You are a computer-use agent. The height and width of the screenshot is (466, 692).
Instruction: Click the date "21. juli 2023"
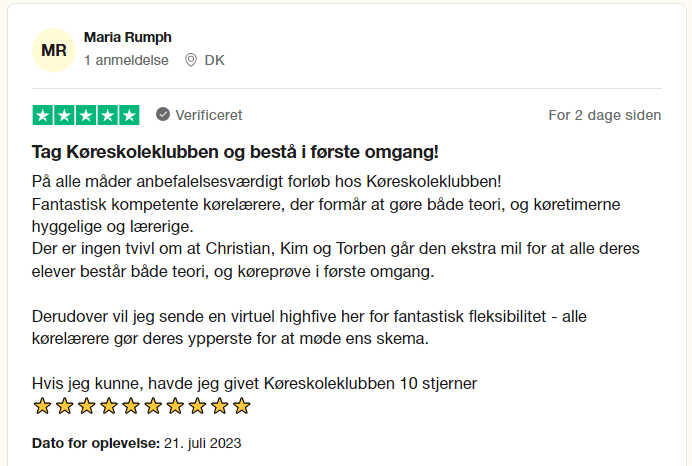click(203, 442)
